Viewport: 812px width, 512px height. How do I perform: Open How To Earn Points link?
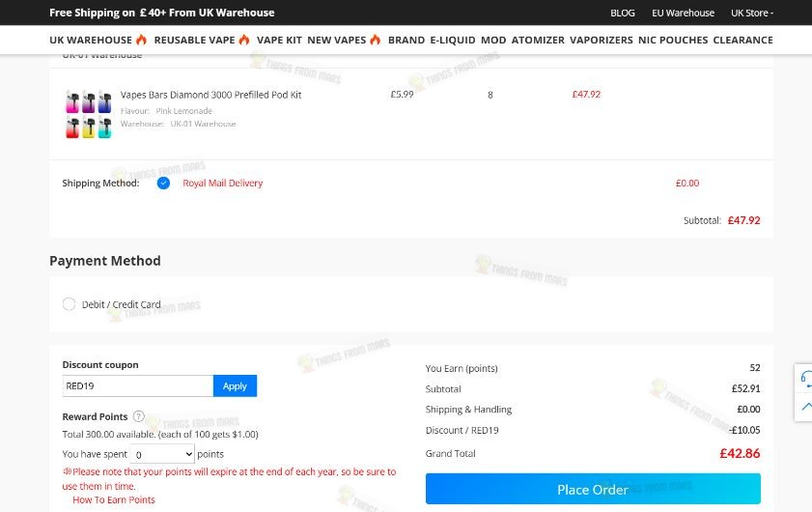tap(113, 499)
